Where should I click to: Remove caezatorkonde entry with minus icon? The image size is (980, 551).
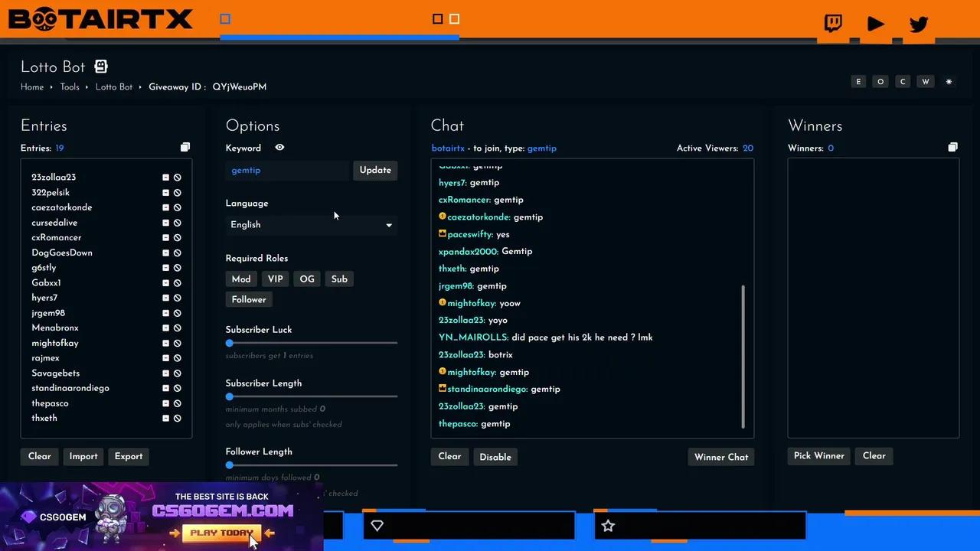point(165,207)
